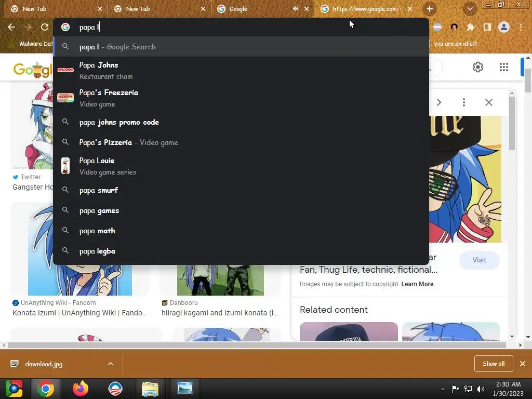Click the flag-colored extension icon in toolbar
Screen dimensions: 532x399
pyautogui.click(x=437, y=27)
